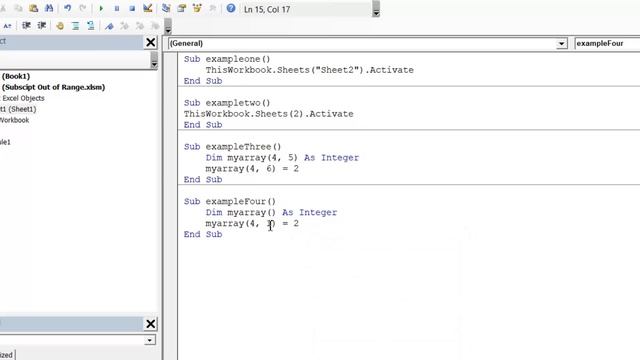Click the Complete Word icon

tap(8, 26)
